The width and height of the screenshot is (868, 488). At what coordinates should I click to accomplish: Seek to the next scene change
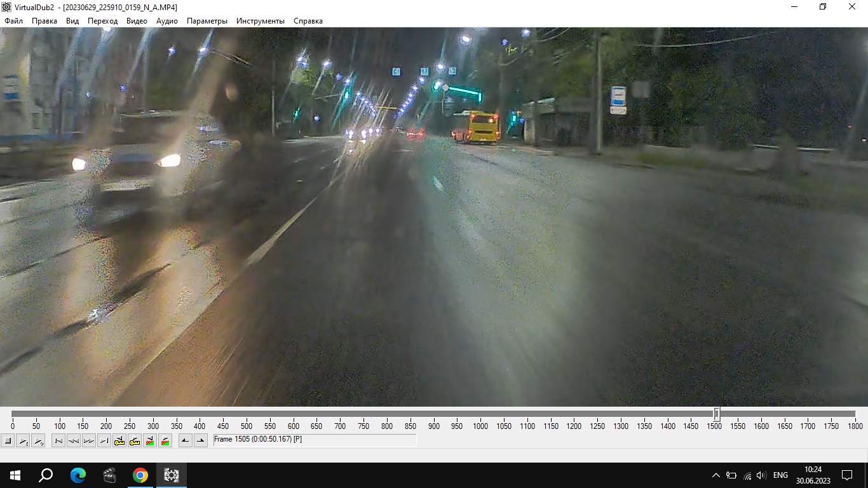(165, 440)
